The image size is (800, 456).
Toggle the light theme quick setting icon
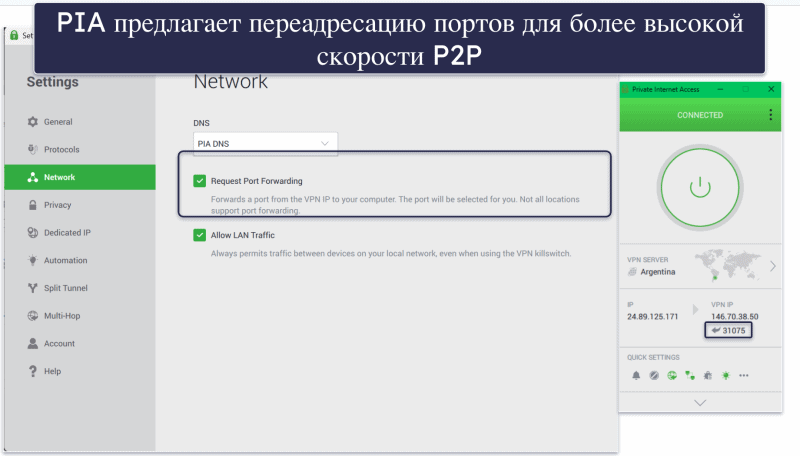point(726,375)
